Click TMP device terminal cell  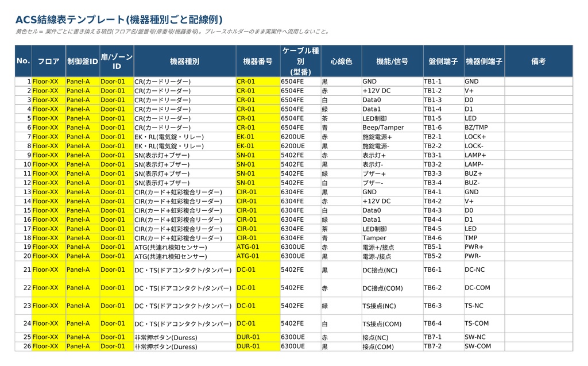484,238
